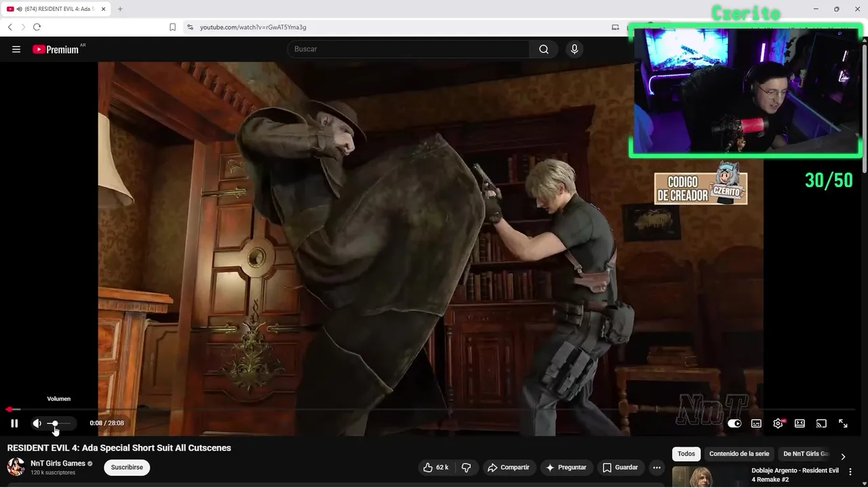Go forward with the browser forward arrow

[x=22, y=27]
